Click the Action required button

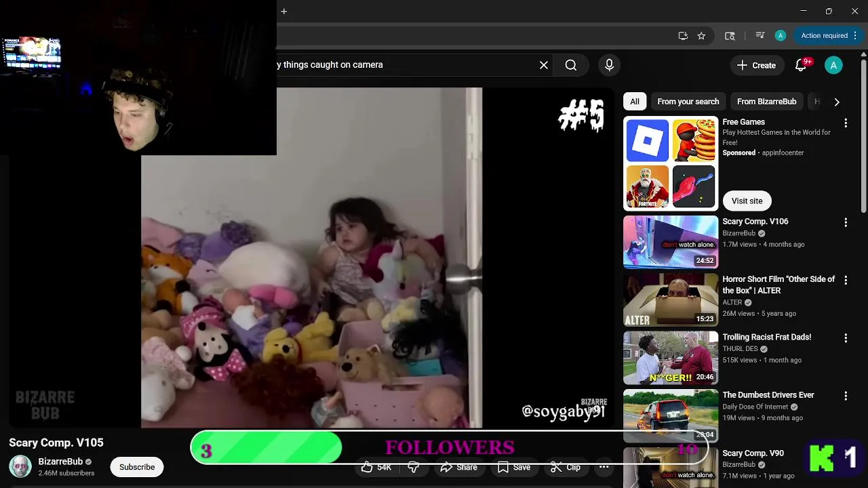pos(828,36)
